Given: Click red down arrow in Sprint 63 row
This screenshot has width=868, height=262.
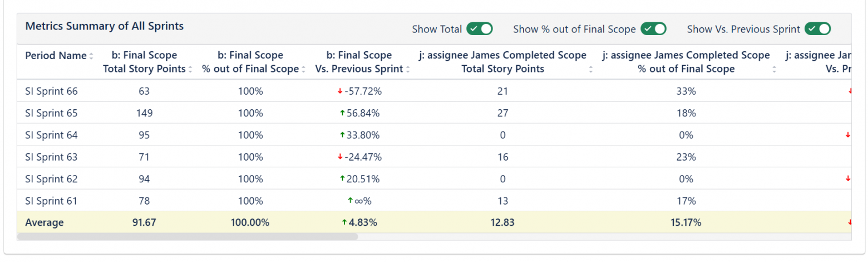Looking at the screenshot, I should click(340, 157).
